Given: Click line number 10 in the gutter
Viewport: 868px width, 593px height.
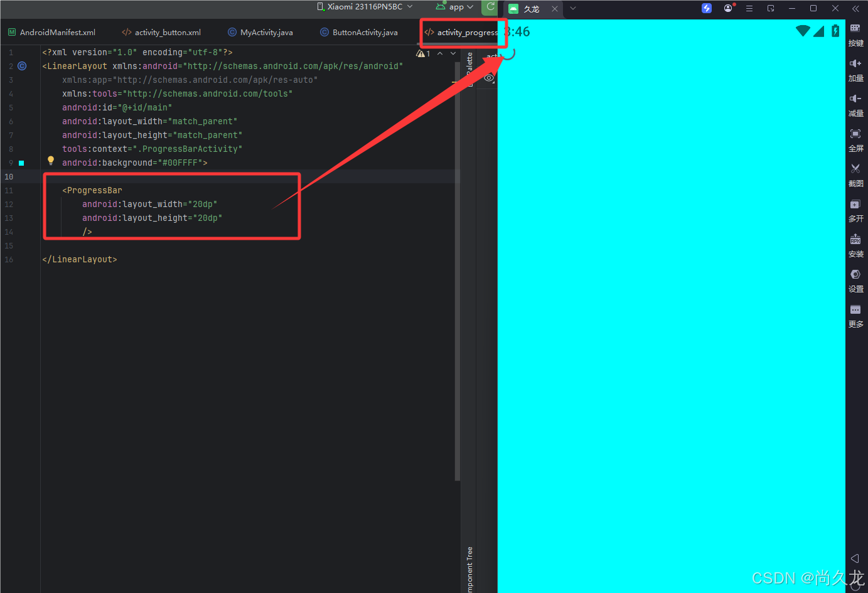Looking at the screenshot, I should click(x=9, y=176).
